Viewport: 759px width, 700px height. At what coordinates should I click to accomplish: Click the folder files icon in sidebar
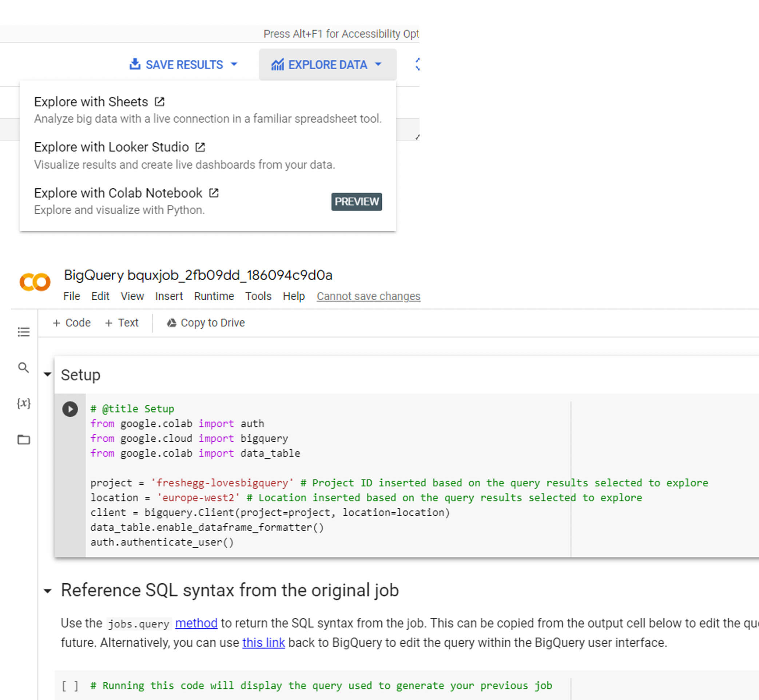(23, 439)
